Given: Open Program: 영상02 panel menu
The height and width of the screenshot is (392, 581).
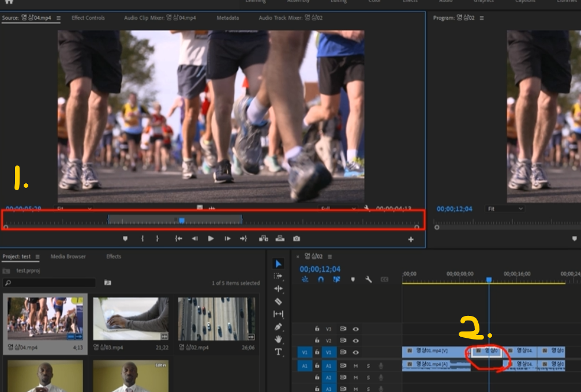Looking at the screenshot, I should tap(482, 18).
